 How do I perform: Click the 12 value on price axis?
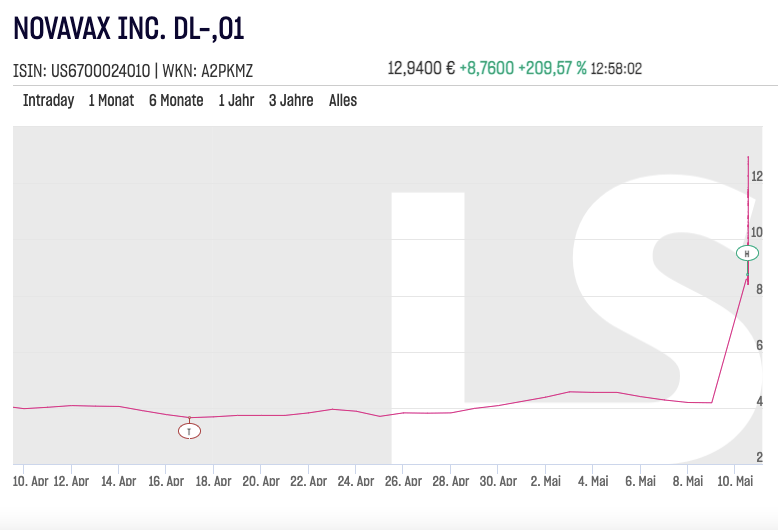tap(757, 176)
